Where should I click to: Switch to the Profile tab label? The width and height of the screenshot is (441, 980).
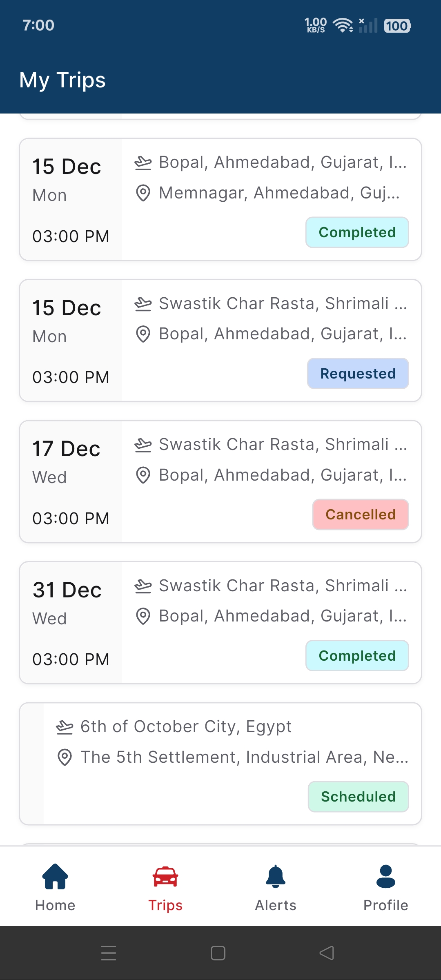pyautogui.click(x=386, y=905)
